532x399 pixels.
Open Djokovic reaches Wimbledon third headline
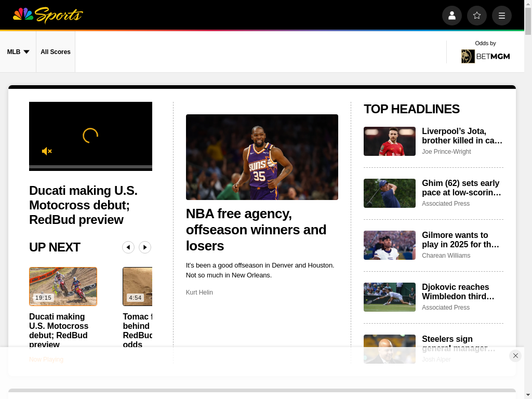458,291
